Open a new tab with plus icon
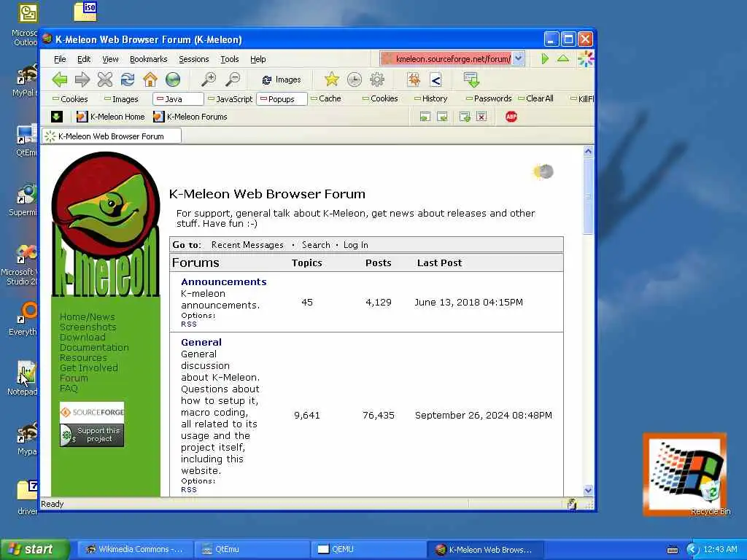The height and width of the screenshot is (560, 747). coord(465,117)
